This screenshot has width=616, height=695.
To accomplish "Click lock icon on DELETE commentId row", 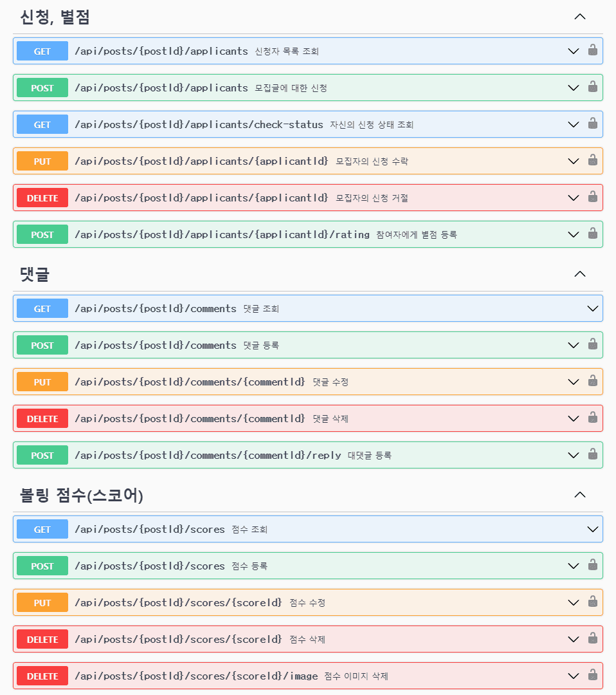I will tap(592, 418).
